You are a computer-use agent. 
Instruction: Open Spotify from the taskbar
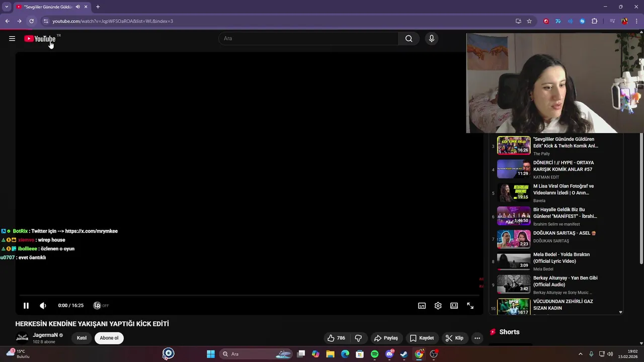coord(374,354)
